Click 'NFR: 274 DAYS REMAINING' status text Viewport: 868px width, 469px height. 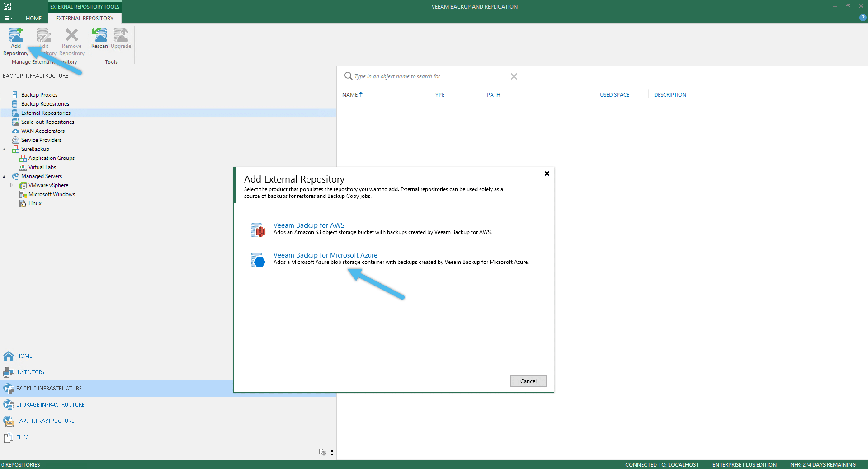point(823,464)
